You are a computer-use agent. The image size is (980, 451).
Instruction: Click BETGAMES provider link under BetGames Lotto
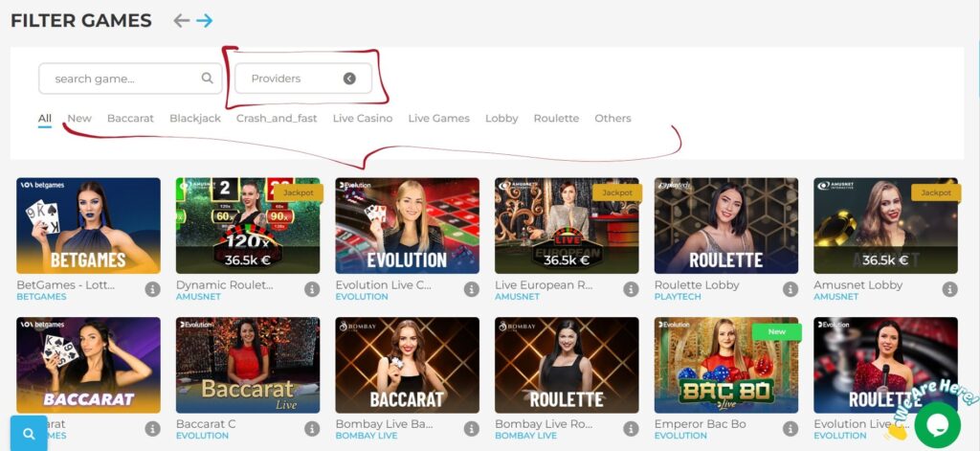[x=41, y=297]
